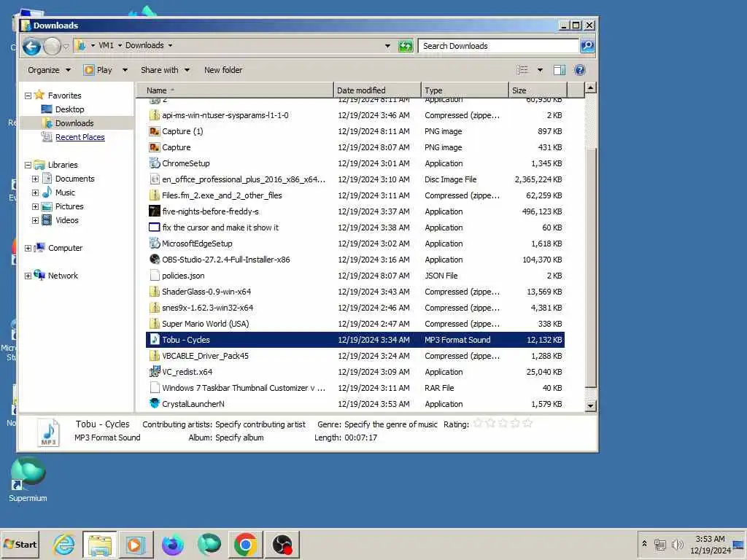Open the Start menu

point(20,544)
